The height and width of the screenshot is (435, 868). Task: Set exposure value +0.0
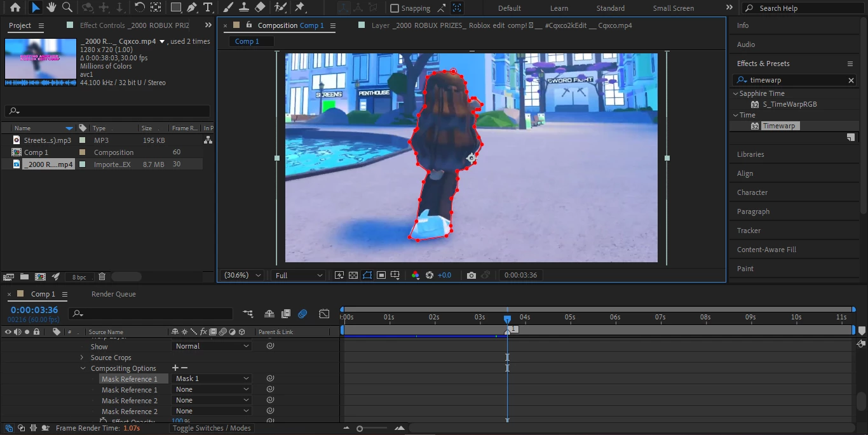pyautogui.click(x=444, y=275)
